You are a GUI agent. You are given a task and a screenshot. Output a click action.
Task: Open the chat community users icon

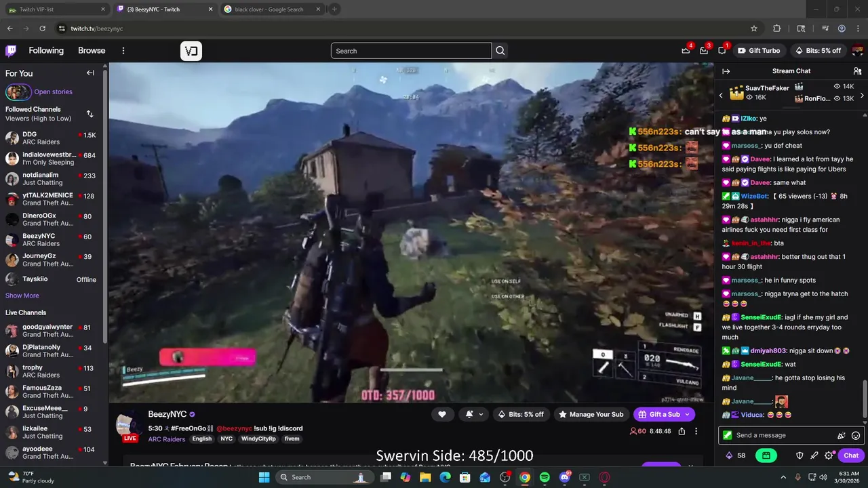857,71
